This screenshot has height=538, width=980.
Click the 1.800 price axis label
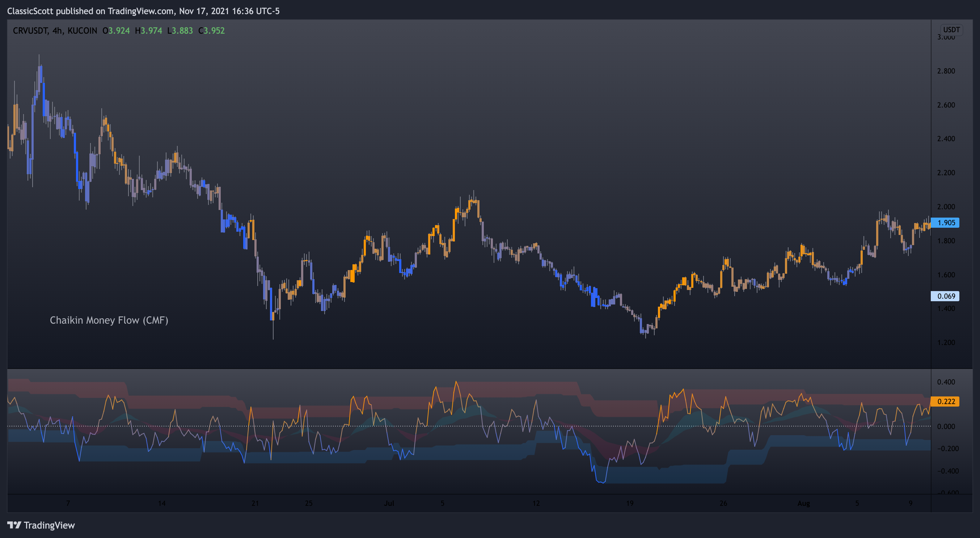click(x=946, y=241)
